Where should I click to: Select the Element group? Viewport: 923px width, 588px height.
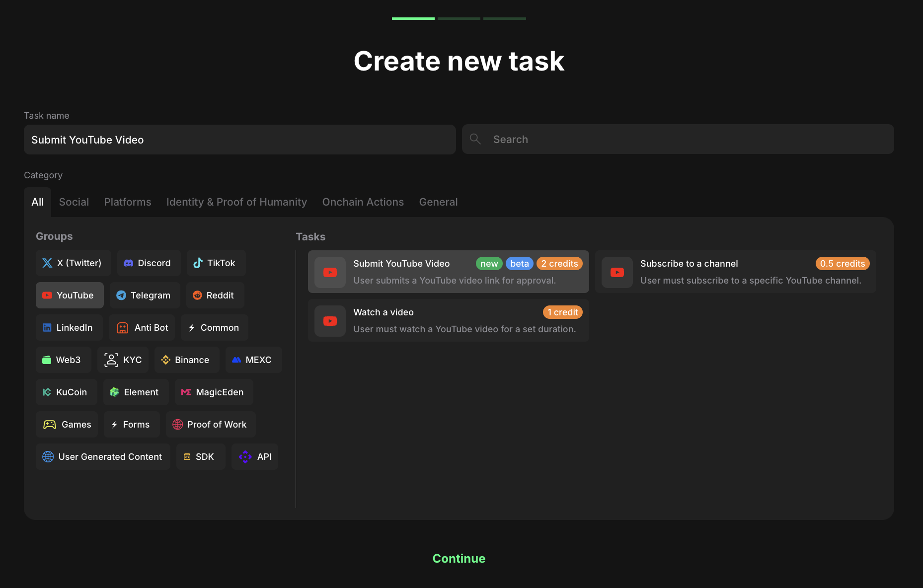(x=136, y=392)
